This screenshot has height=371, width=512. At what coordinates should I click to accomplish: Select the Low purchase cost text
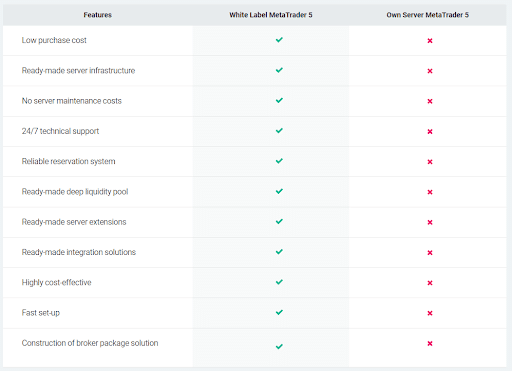(54, 40)
